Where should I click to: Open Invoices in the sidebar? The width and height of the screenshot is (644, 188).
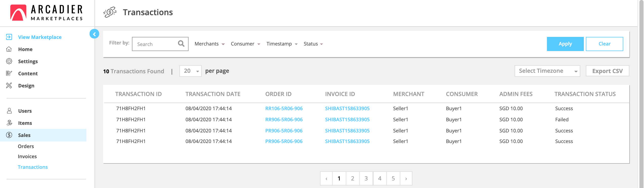[x=27, y=156]
